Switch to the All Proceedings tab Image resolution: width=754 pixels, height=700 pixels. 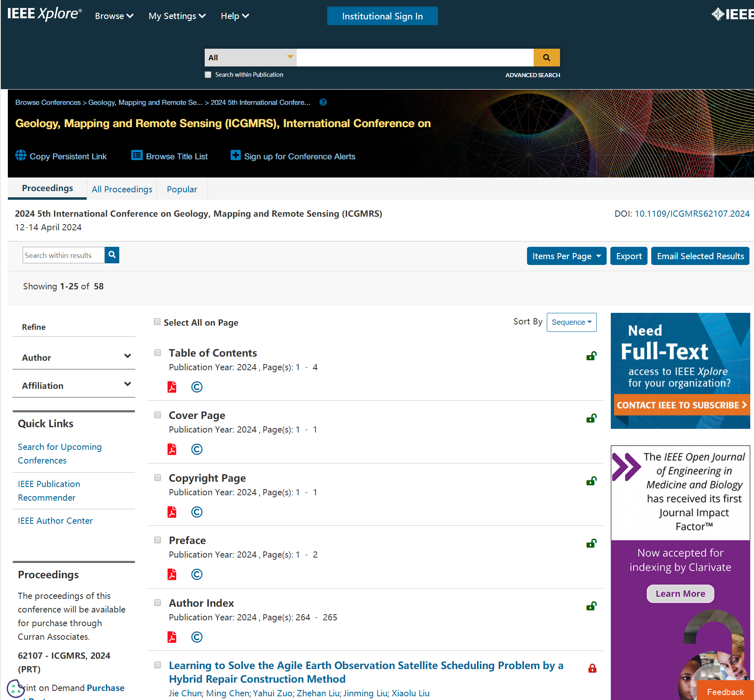tap(122, 189)
